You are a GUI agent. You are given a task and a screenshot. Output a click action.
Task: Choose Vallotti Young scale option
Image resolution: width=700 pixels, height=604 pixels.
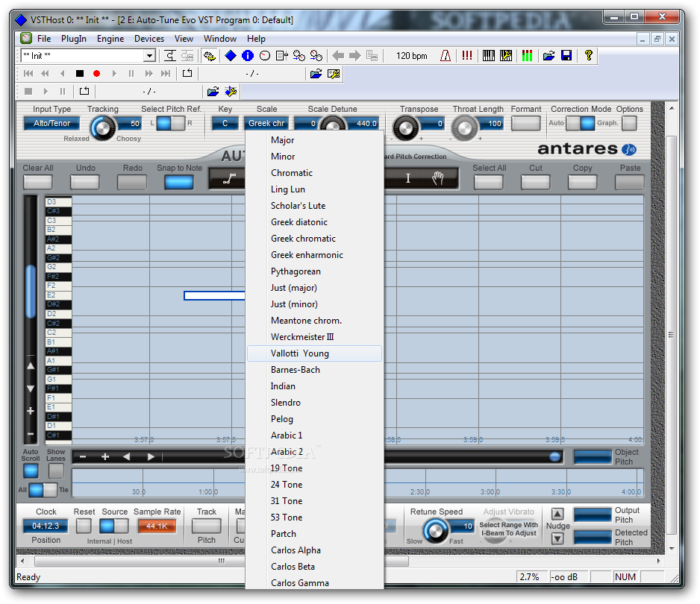coord(315,353)
